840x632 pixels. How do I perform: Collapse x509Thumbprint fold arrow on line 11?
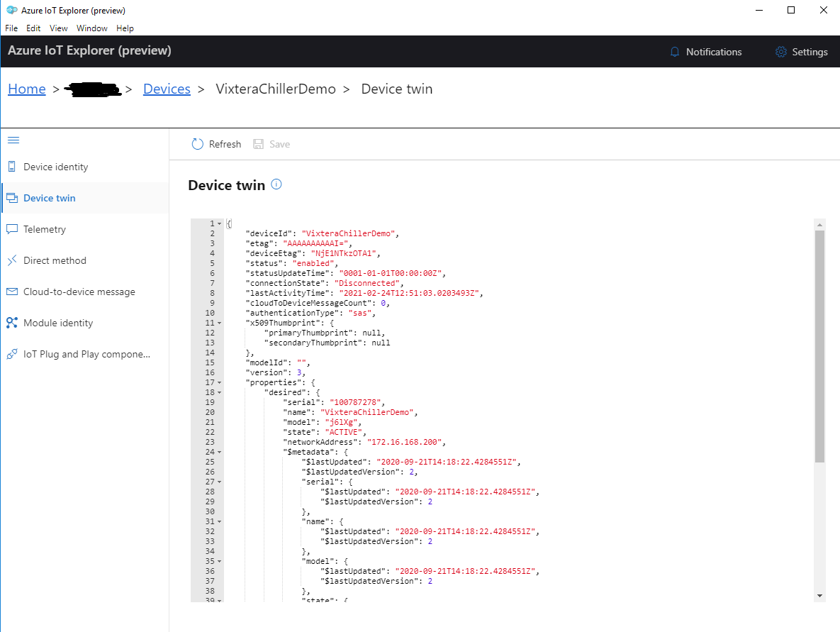[219, 323]
